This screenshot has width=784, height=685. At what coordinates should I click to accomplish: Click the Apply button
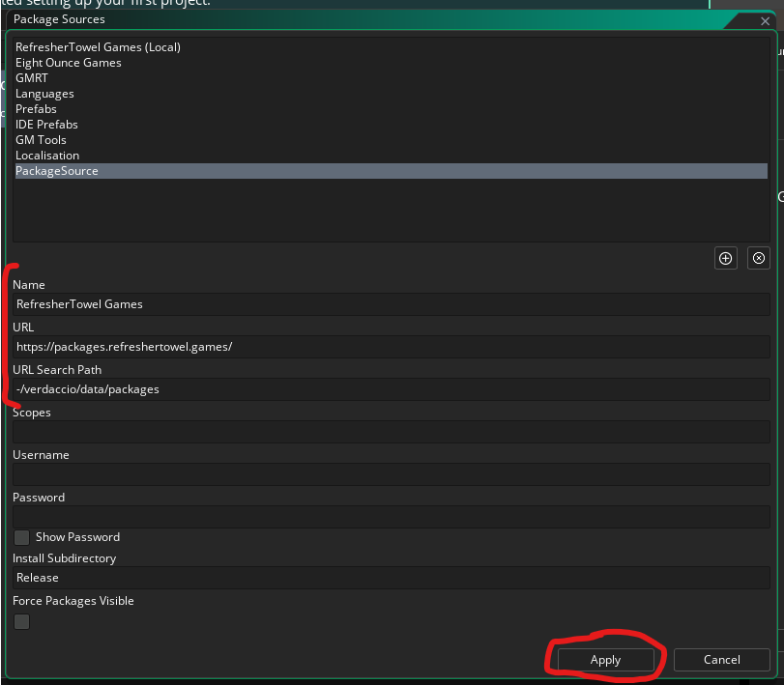pos(605,660)
